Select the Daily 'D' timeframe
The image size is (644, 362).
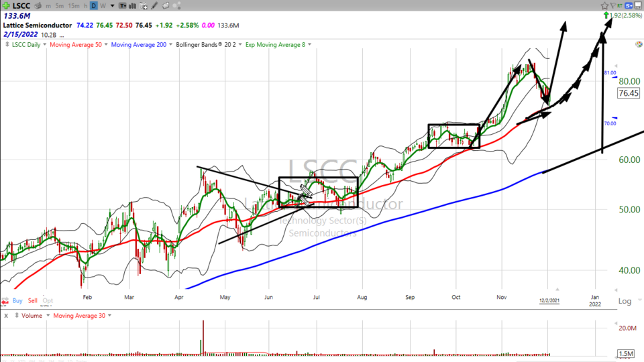coord(94,6)
